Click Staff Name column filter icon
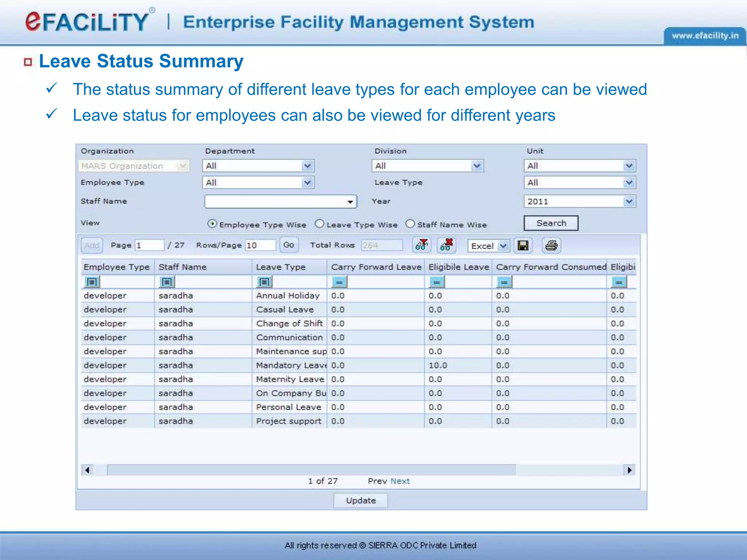Screen dimensions: 747x560 [x=167, y=282]
